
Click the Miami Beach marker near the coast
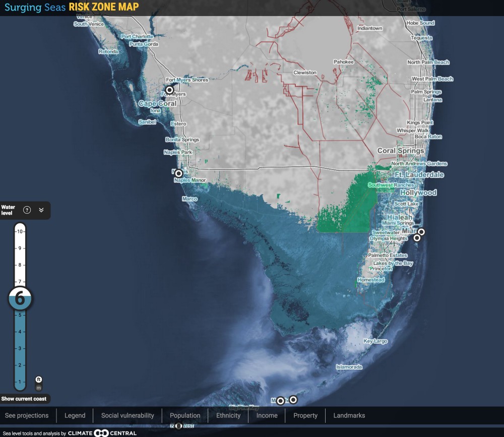(421, 232)
